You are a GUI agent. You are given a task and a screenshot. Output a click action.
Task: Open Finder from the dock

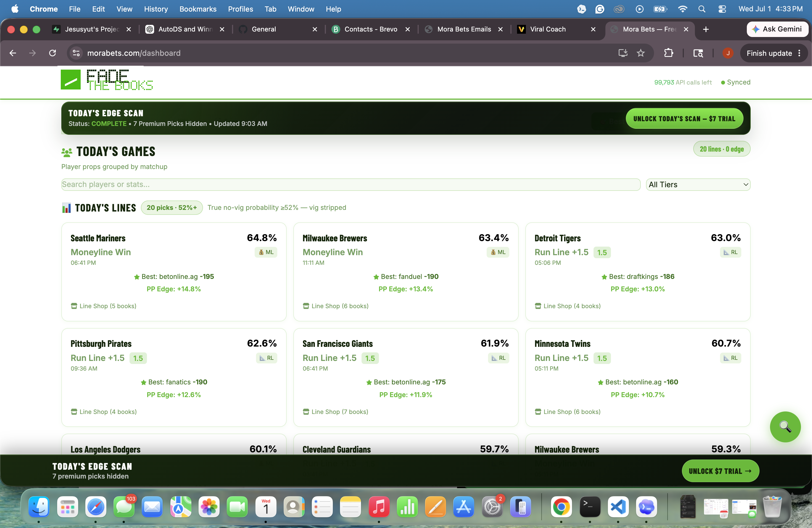(x=39, y=506)
